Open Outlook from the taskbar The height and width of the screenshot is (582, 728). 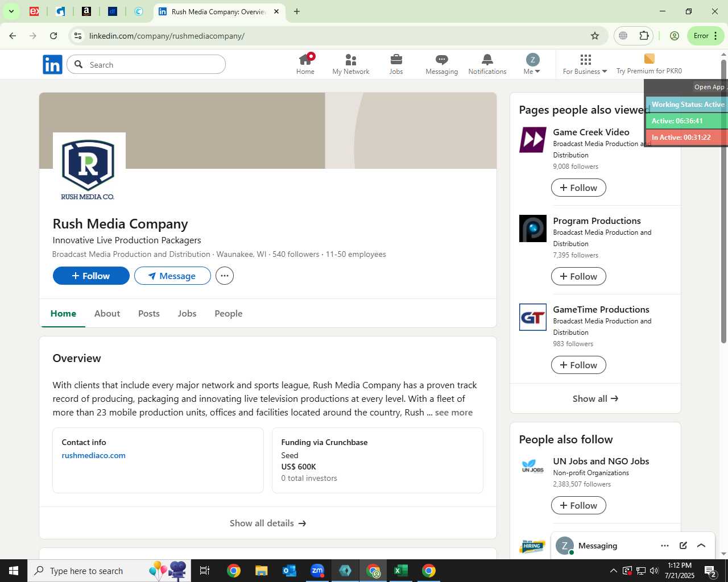pyautogui.click(x=289, y=571)
